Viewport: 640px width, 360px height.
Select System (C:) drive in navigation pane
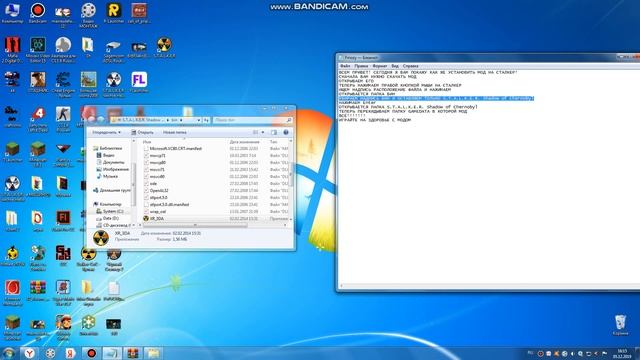coord(110,211)
